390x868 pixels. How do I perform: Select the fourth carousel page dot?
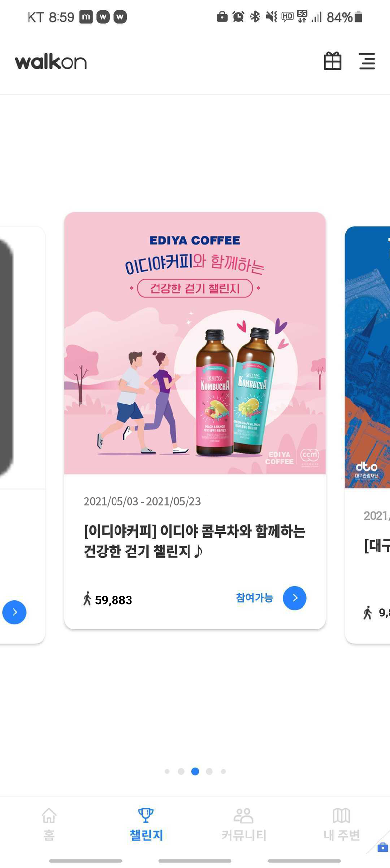click(x=209, y=771)
